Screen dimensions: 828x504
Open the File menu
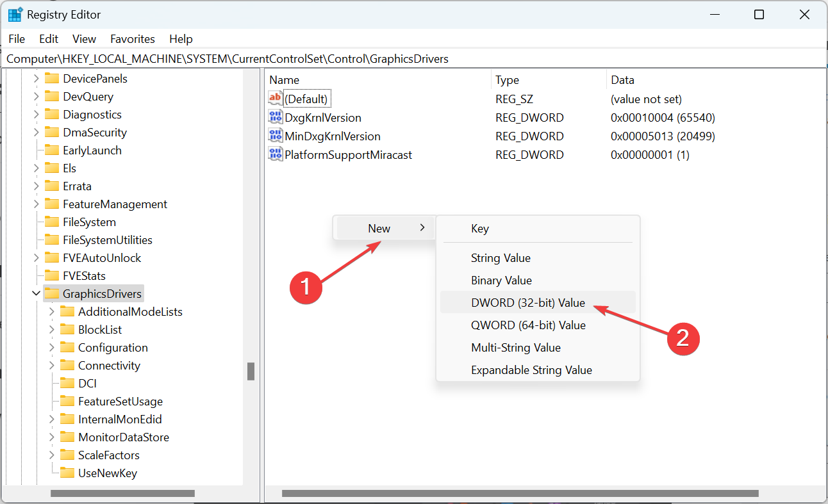click(x=17, y=39)
